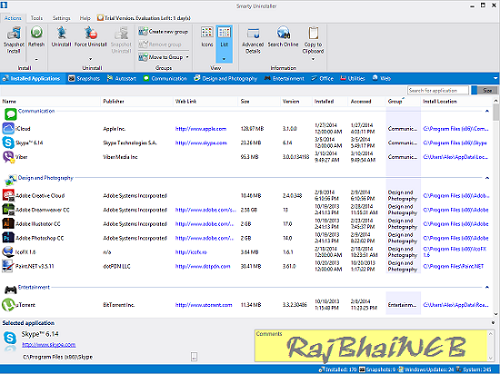Open Skype link in Selected application panel
Screen dimensions: 500x374
(49, 345)
